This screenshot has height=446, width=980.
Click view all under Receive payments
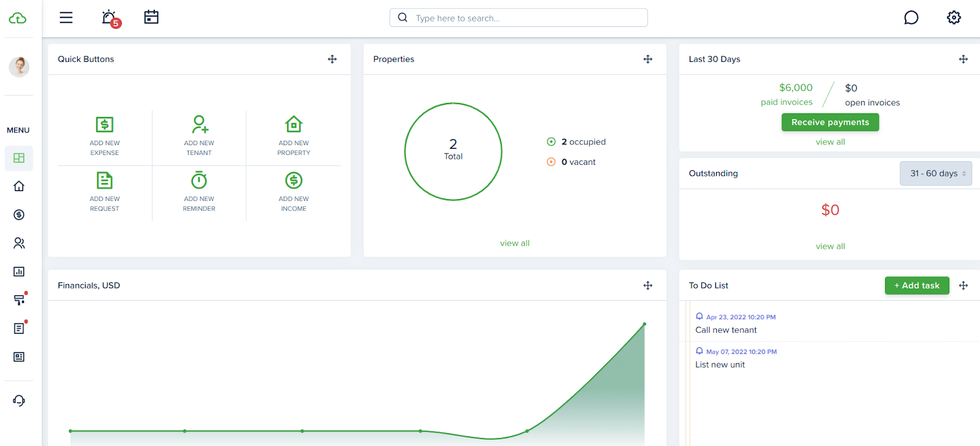830,142
